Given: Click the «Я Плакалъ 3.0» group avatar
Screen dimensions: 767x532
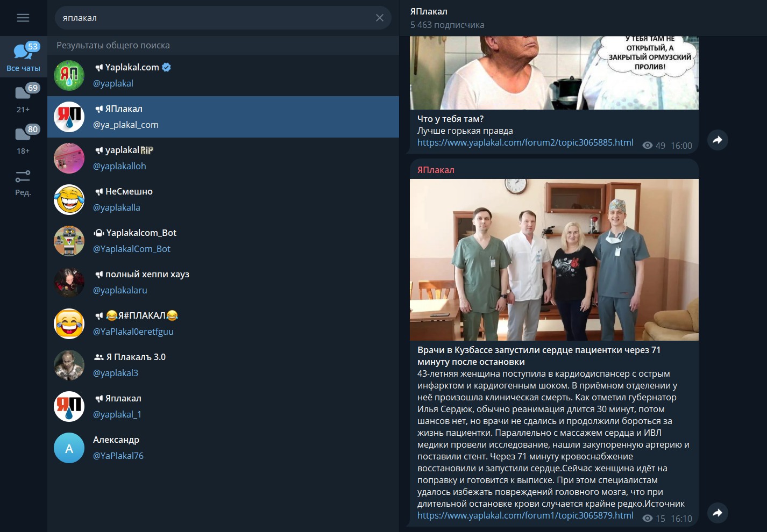Looking at the screenshot, I should [69, 365].
